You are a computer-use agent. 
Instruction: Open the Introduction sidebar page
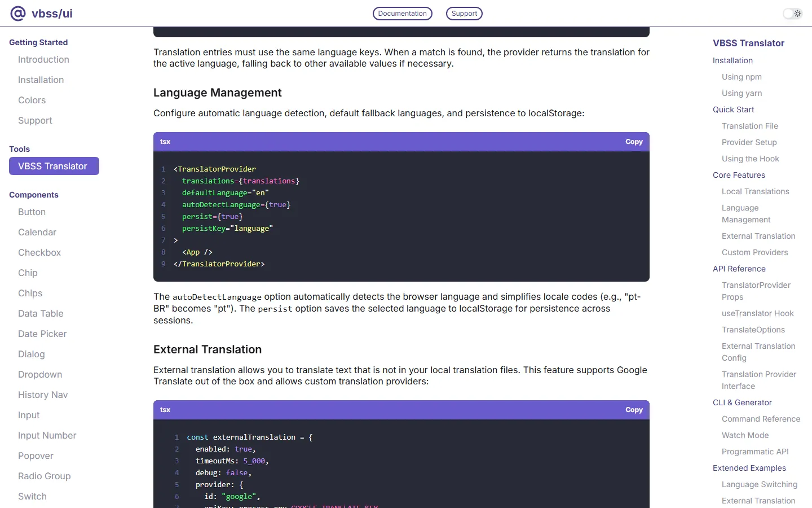(43, 60)
